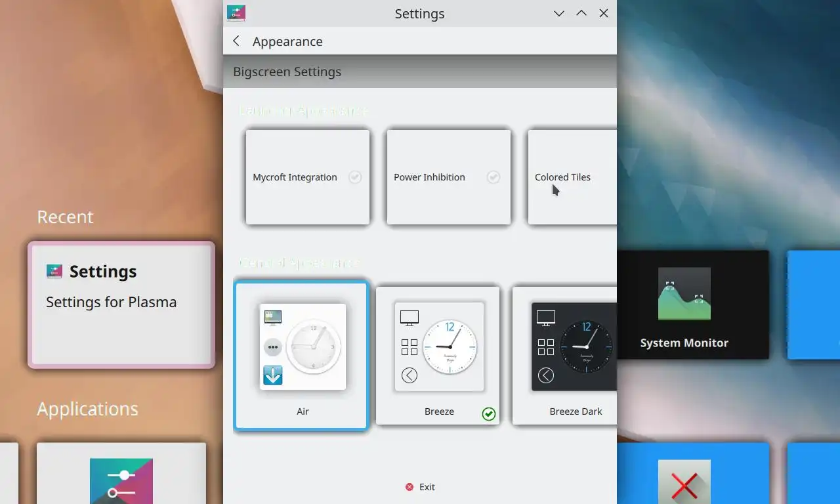Click the Mycroft Integration checkmark indicator
The image size is (840, 504).
click(x=355, y=177)
